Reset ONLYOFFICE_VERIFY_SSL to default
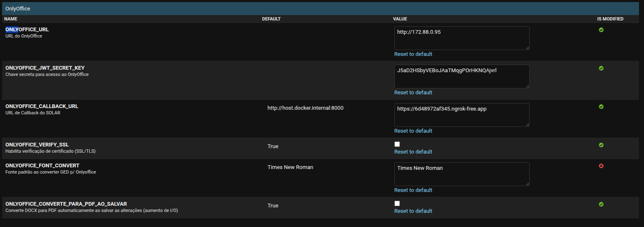Viewport: 644px width, 227px height. point(413,152)
